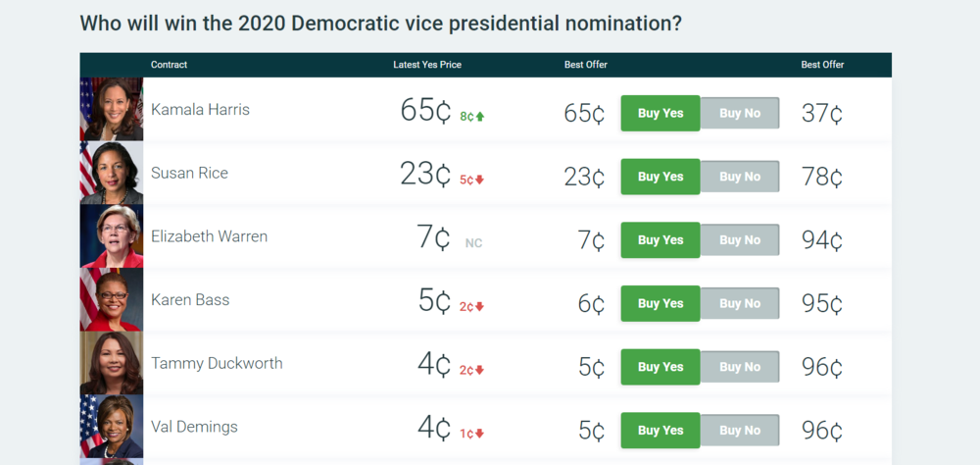Open Tammy Duckworth's photo thumbnail
Image resolution: width=980 pixels, height=465 pixels.
111,363
